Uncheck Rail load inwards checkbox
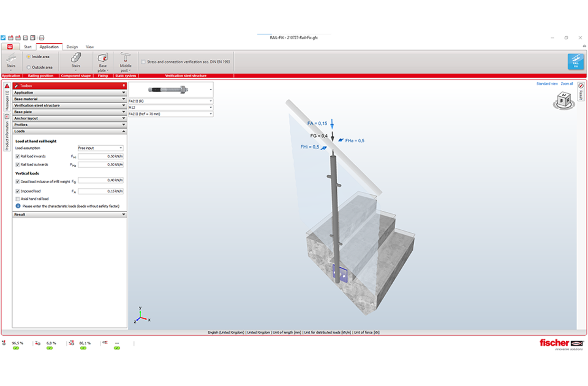Image resolution: width=588 pixels, height=386 pixels. click(17, 156)
